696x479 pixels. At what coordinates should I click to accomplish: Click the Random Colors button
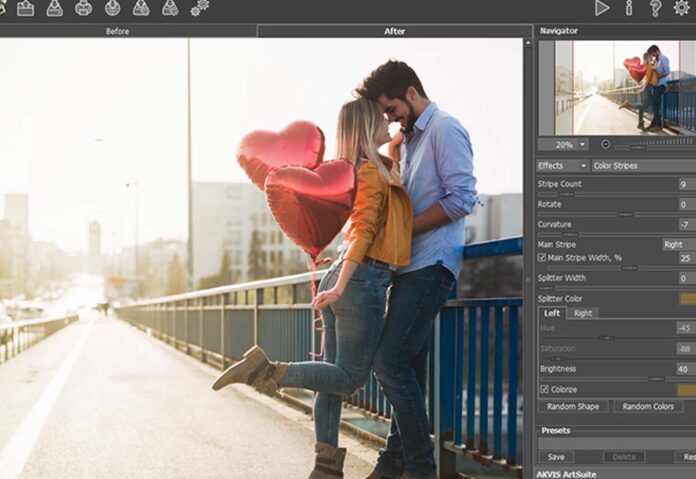pos(648,407)
